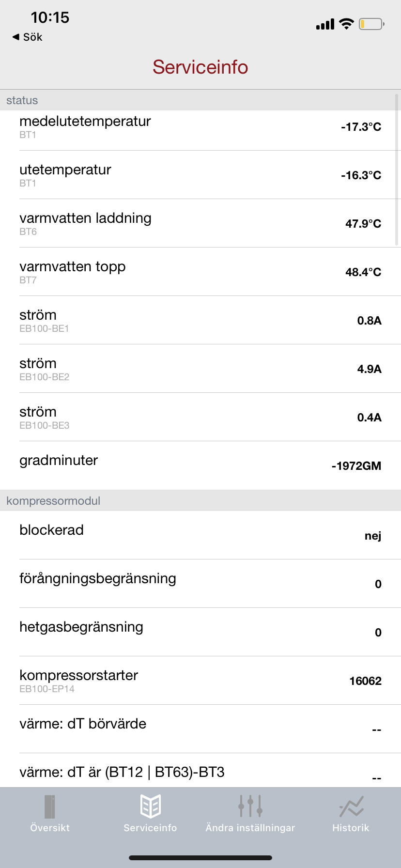Go back to Sök

[32, 37]
